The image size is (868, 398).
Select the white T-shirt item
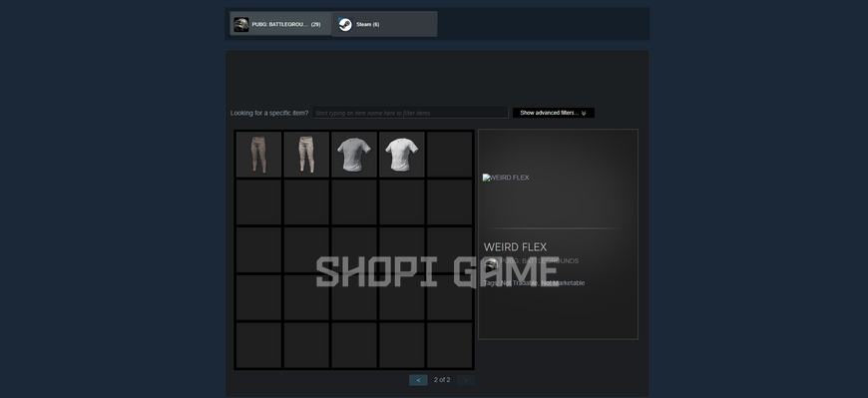tap(402, 155)
